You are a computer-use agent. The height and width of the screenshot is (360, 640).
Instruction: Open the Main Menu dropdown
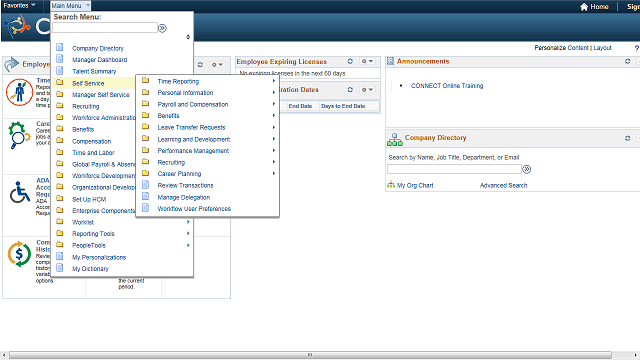coord(70,6)
